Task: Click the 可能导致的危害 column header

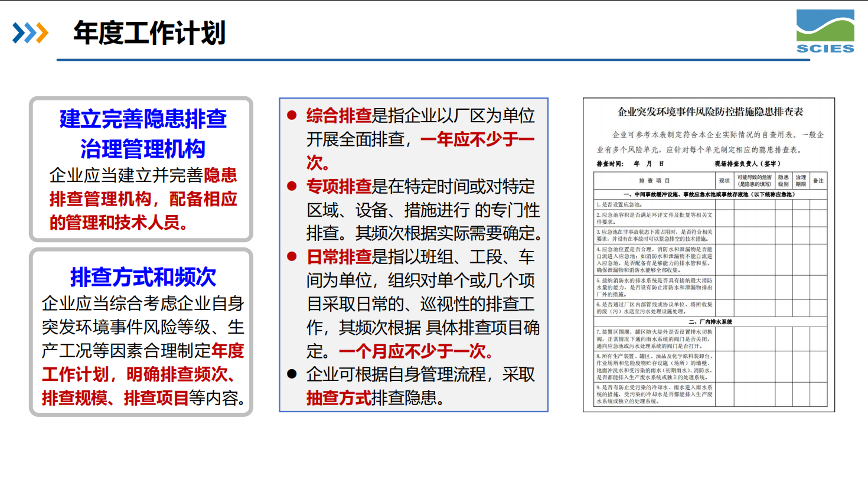Action: pos(754,181)
